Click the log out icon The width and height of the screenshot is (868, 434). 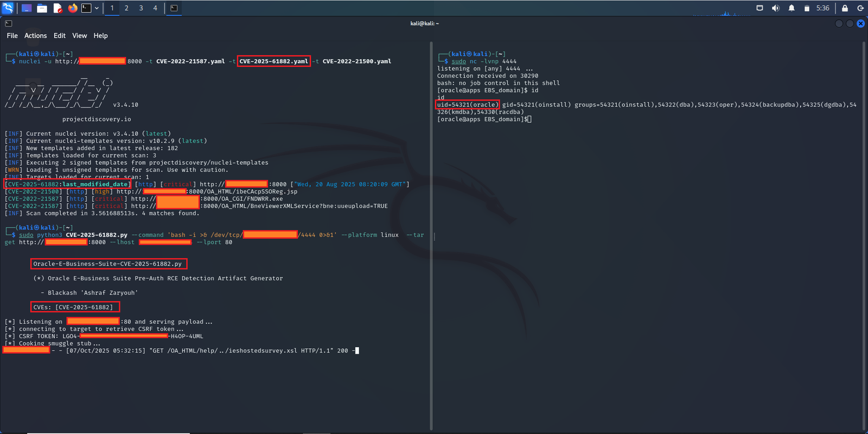[x=860, y=8]
